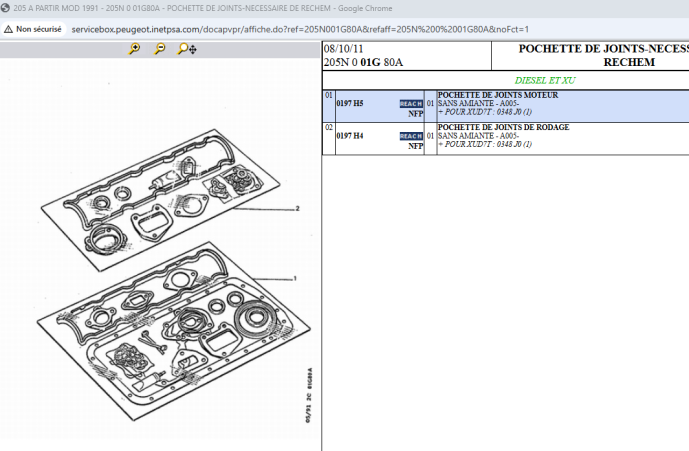Click the Chrome icon in title bar
Viewport: 689px width, 451px height.
pyautogui.click(x=7, y=7)
